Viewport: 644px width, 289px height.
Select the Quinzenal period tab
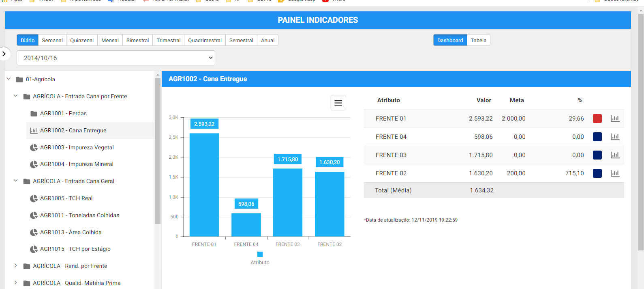point(82,40)
